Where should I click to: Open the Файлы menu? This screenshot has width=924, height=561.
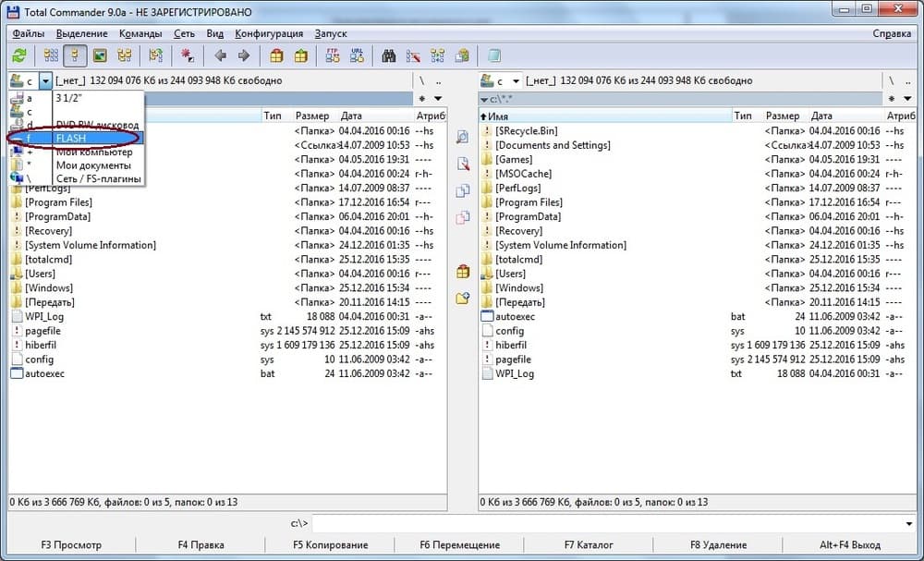tap(29, 33)
